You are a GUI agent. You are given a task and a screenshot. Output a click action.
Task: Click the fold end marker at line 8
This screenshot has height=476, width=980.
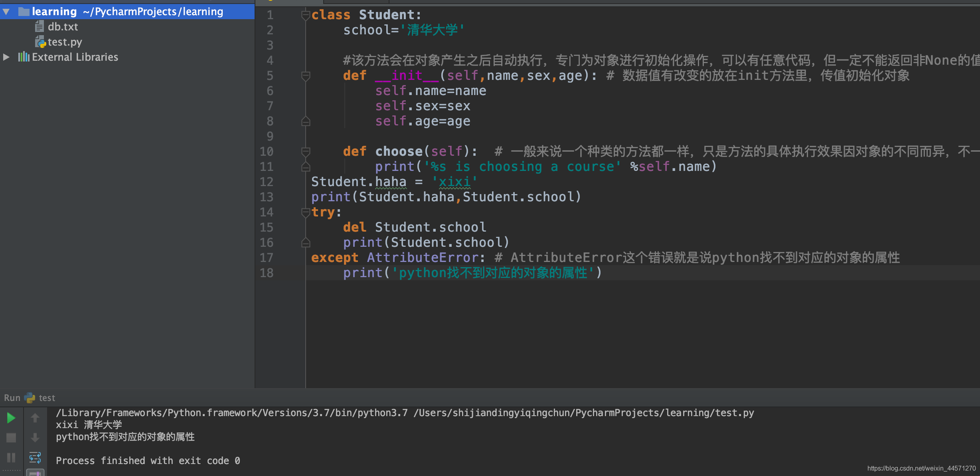tap(306, 121)
